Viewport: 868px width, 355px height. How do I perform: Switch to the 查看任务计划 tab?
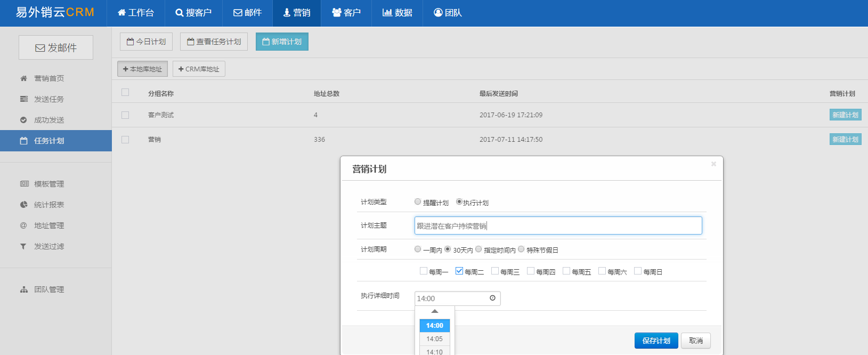point(214,42)
